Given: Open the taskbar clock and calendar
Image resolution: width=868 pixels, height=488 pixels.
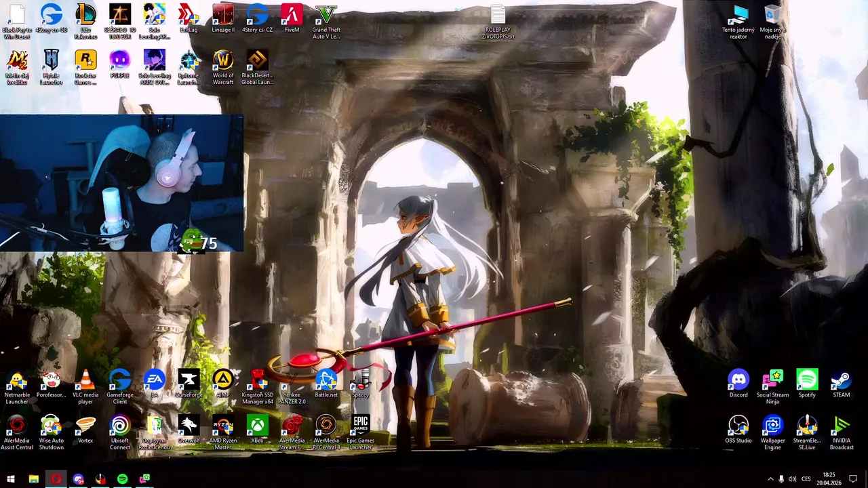Looking at the screenshot, I should (829, 479).
